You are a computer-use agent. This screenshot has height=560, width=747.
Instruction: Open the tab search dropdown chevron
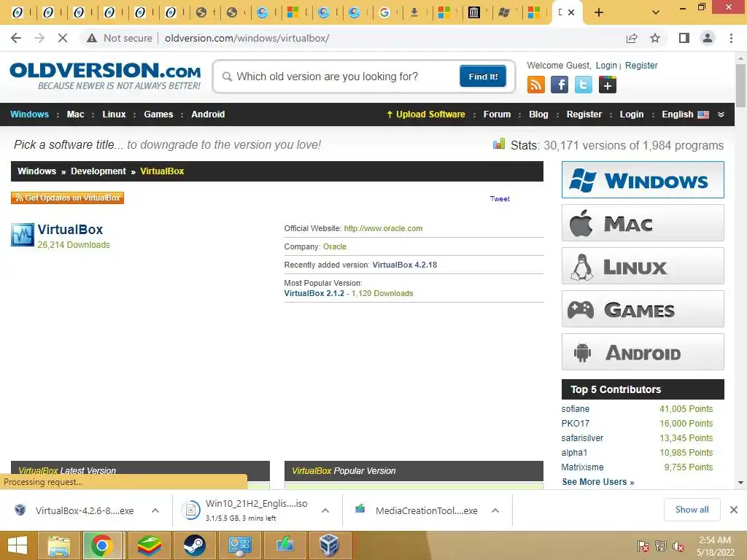tap(656, 12)
